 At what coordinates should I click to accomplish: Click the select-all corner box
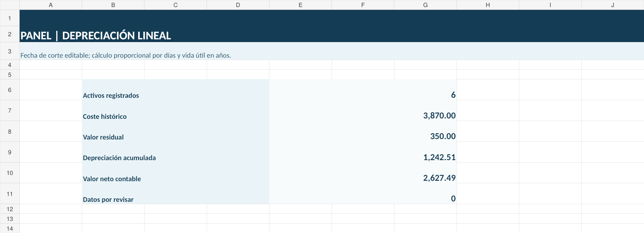10,5
